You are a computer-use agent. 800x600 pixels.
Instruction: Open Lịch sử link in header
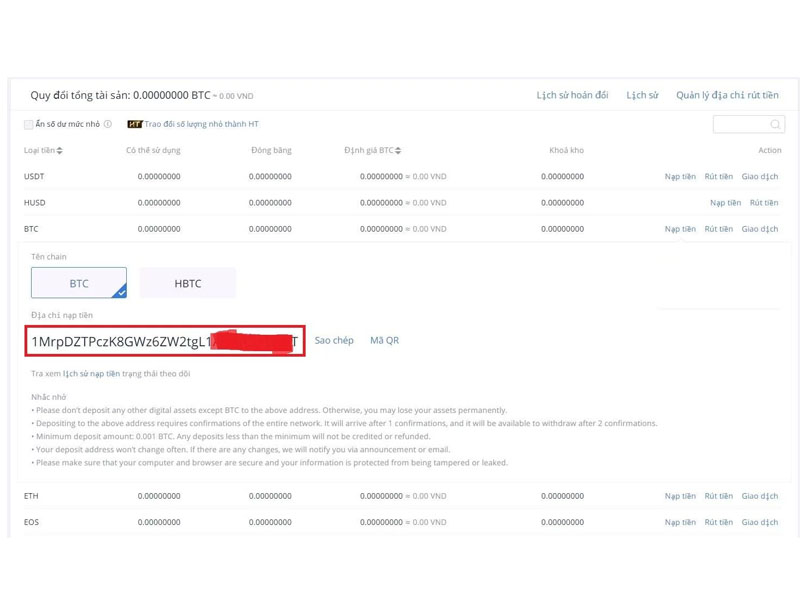click(x=642, y=95)
